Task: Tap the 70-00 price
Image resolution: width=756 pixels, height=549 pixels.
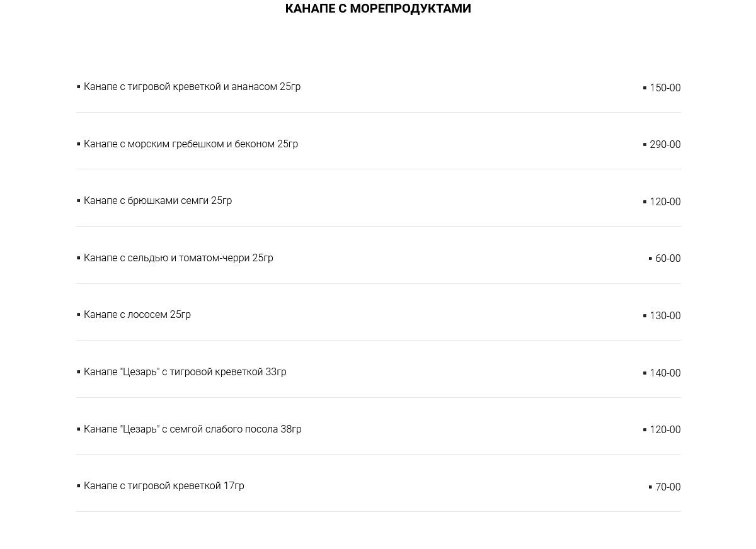Action: pyautogui.click(x=667, y=487)
